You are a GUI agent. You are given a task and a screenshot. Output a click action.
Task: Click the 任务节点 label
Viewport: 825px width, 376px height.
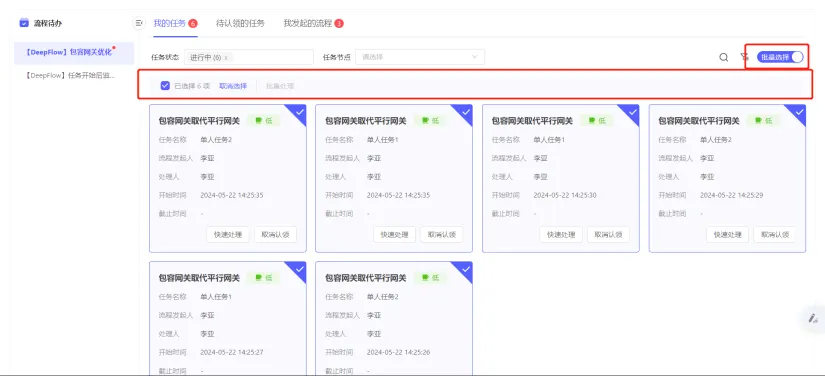click(x=337, y=57)
